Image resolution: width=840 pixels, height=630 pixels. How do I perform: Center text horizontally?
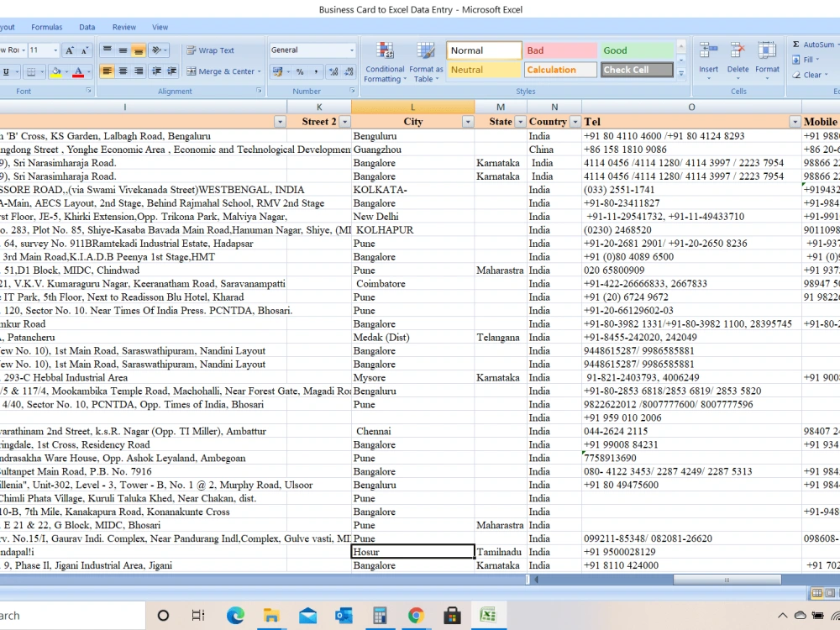point(123,71)
